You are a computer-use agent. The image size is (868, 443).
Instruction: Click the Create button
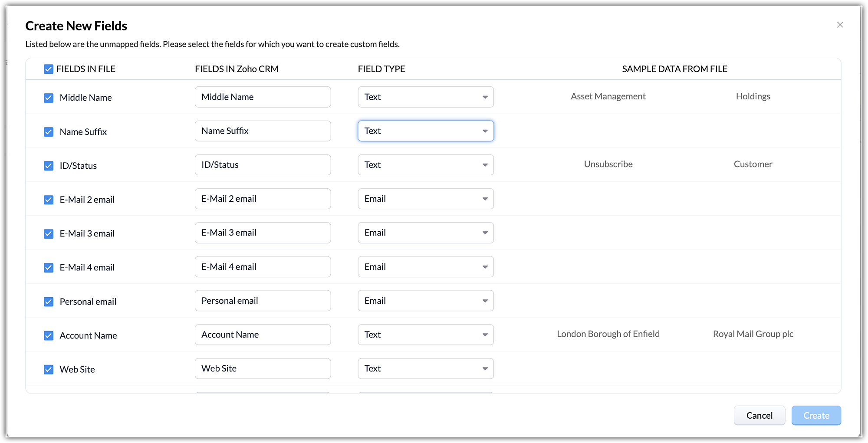816,415
